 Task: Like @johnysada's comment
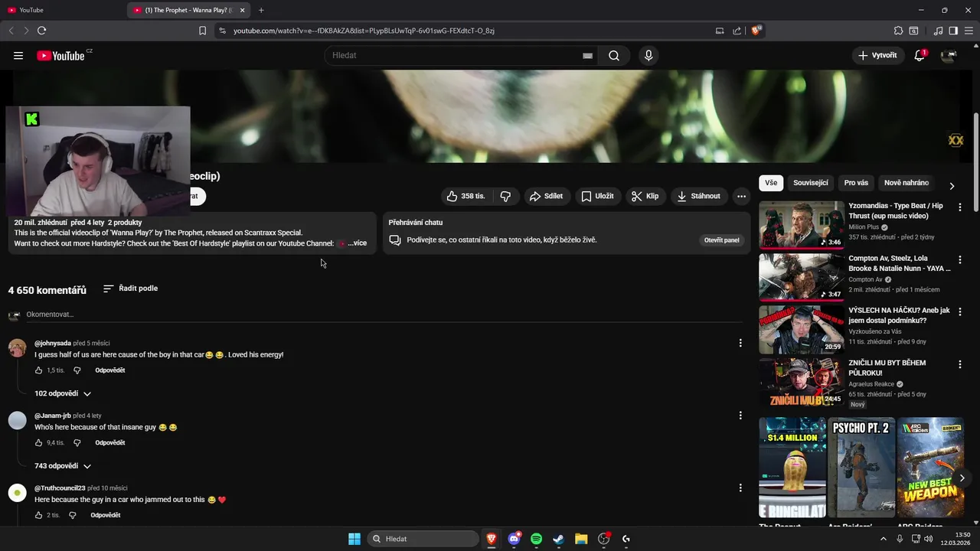tap(38, 370)
